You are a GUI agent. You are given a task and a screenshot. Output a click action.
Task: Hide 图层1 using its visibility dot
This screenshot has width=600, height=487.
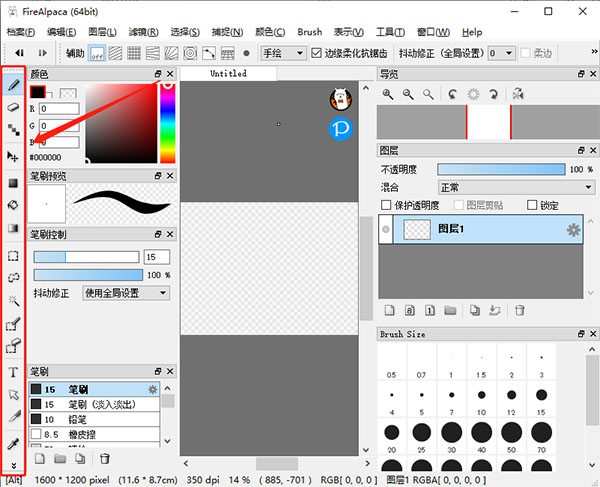tap(385, 230)
